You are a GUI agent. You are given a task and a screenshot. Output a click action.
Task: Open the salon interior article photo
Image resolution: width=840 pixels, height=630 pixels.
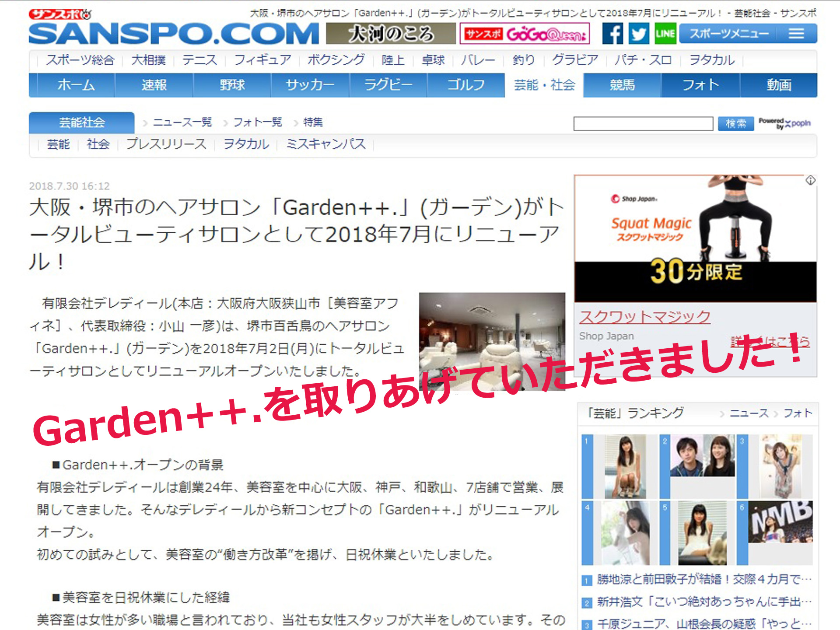(x=492, y=341)
